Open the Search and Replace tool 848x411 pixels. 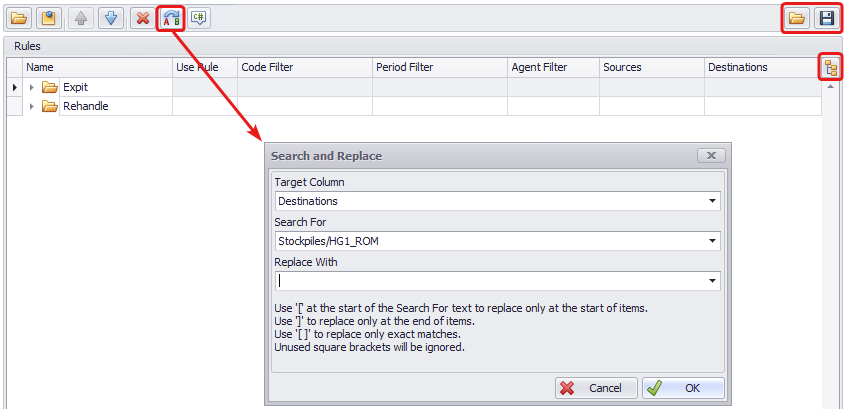pyautogui.click(x=171, y=18)
